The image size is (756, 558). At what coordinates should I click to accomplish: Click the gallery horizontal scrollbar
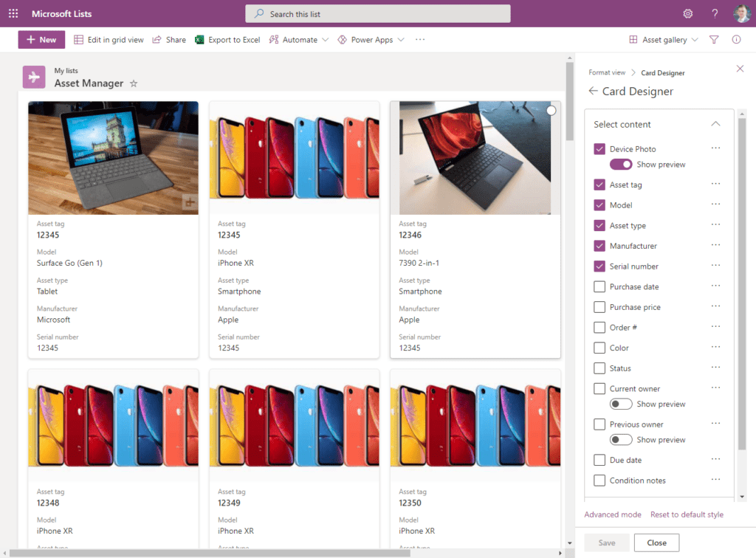210,553
